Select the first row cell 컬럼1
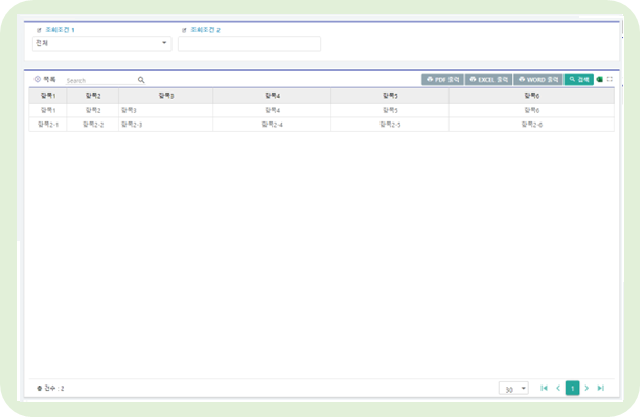Screen dimensions: 640x417 pyautogui.click(x=48, y=110)
